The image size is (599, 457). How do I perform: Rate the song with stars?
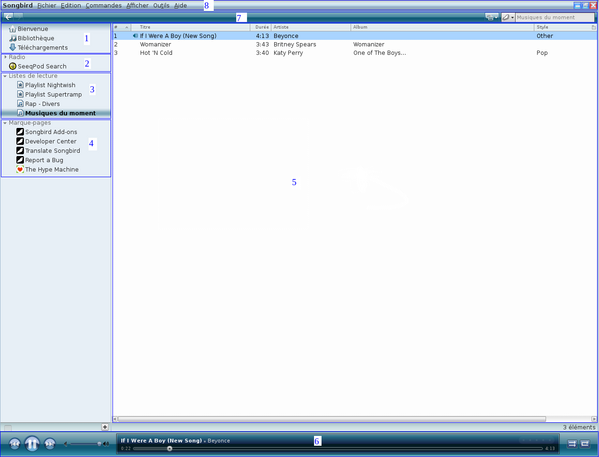pyautogui.click(x=538, y=441)
